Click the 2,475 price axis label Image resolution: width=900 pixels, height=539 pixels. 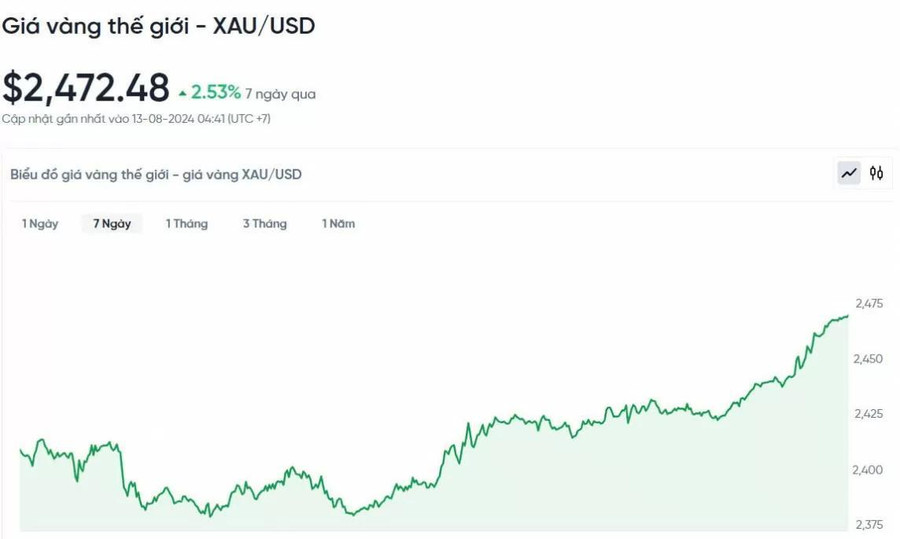[869, 303]
